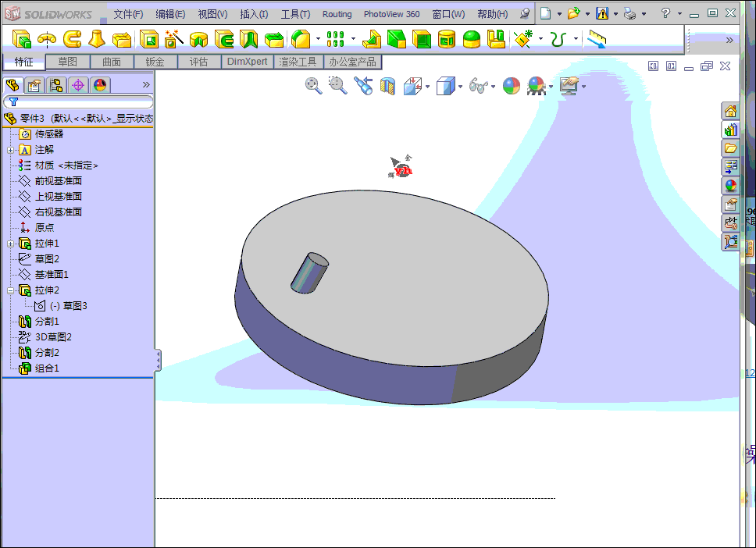Select the Linear Pattern tool
Screen dimensions: 756x548
click(x=335, y=39)
